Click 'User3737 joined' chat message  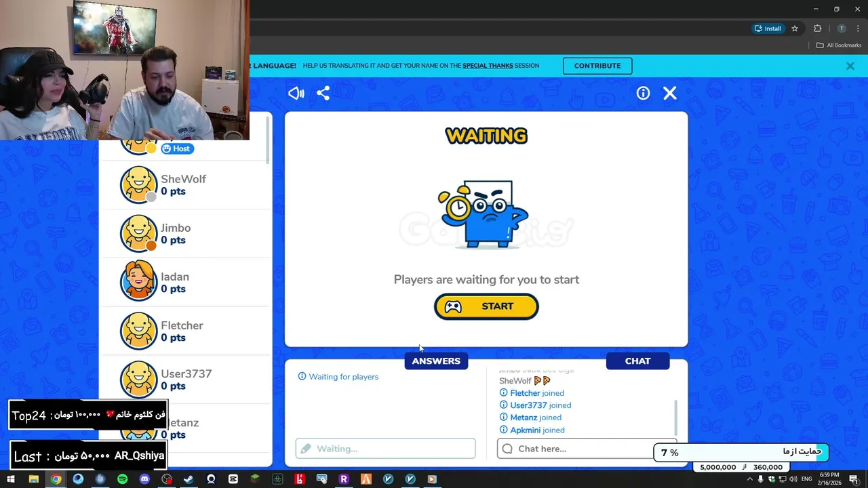tap(535, 405)
